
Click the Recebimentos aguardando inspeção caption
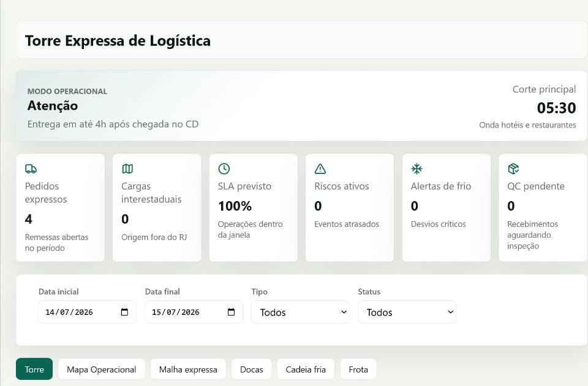(532, 235)
